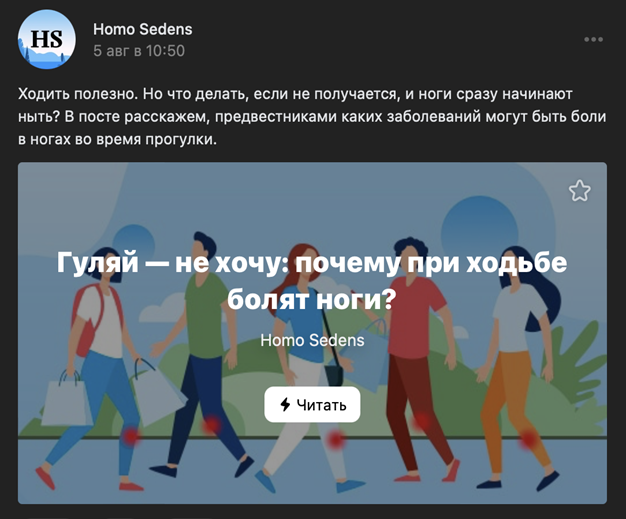
Task: Click the lightning bolt icon beside Читать
Action: [285, 404]
